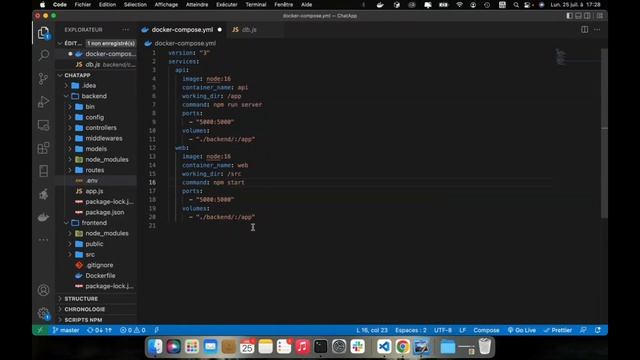Open the Fichier menu
640x360 pixels.
[x=83, y=5]
